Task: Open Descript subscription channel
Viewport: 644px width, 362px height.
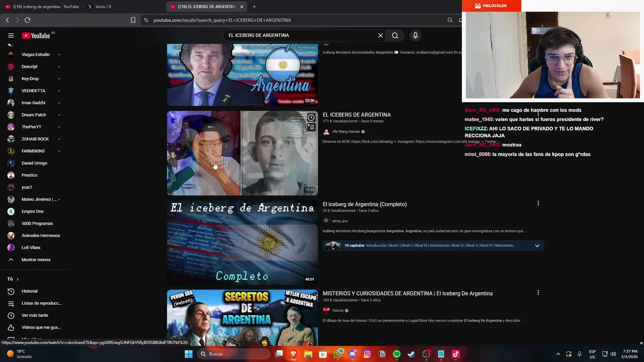Action: tap(34, 66)
